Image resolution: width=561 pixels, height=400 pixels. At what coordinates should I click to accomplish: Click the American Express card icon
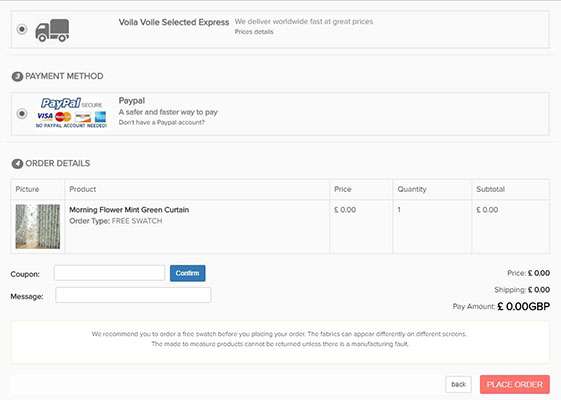click(101, 117)
